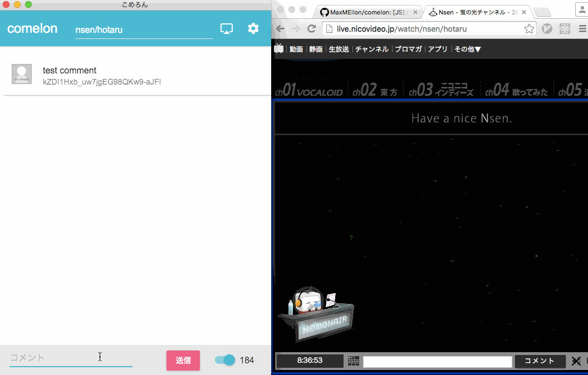
Task: Click the comelon logo title
Action: tap(32, 28)
